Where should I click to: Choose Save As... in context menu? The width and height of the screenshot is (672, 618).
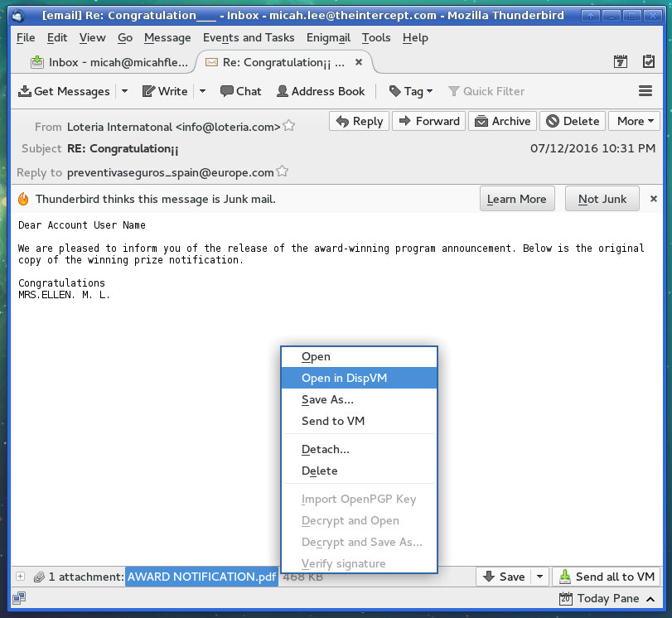(359, 399)
